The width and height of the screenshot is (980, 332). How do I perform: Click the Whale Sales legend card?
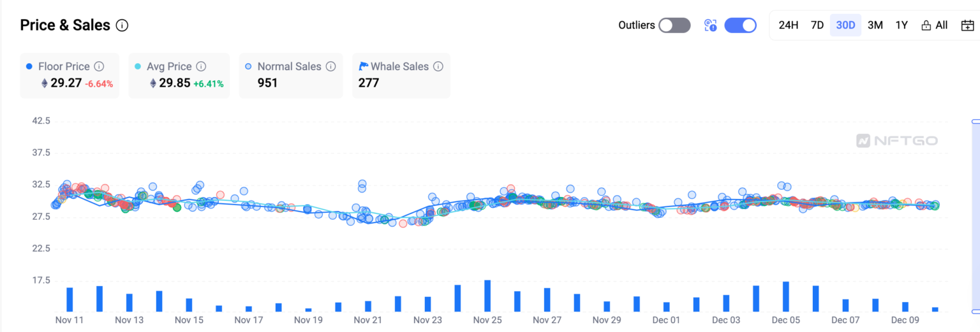[x=401, y=75]
